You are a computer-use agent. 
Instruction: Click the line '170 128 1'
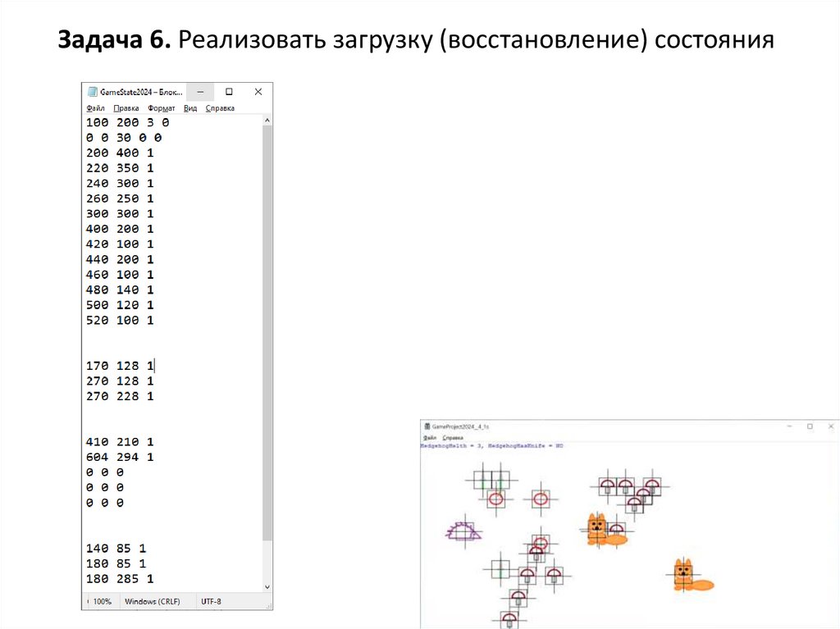[120, 366]
